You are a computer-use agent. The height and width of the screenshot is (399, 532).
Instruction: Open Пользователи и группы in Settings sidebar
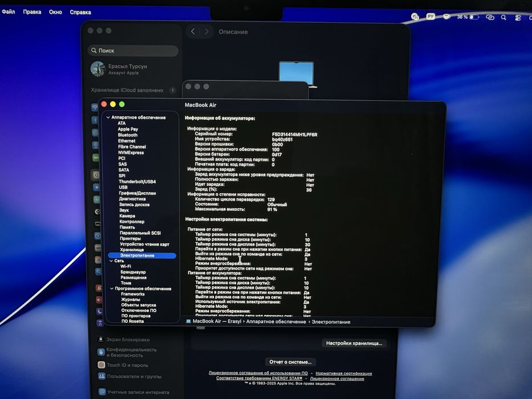click(130, 376)
